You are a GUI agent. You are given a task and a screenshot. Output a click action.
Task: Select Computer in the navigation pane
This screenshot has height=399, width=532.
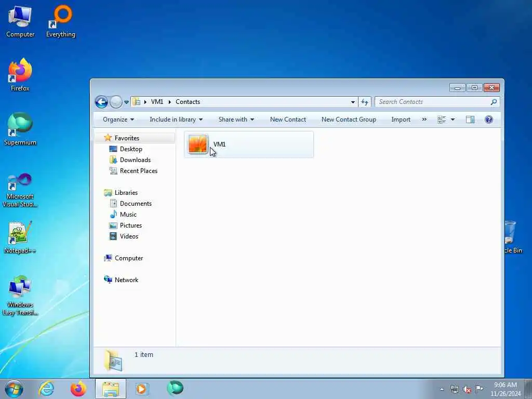pyautogui.click(x=129, y=258)
